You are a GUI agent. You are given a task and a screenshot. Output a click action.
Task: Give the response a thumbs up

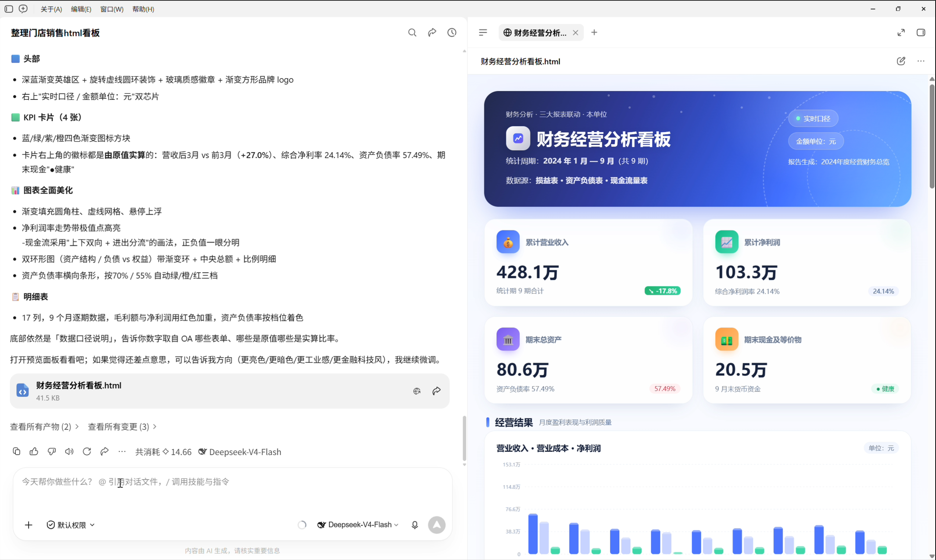point(34,451)
